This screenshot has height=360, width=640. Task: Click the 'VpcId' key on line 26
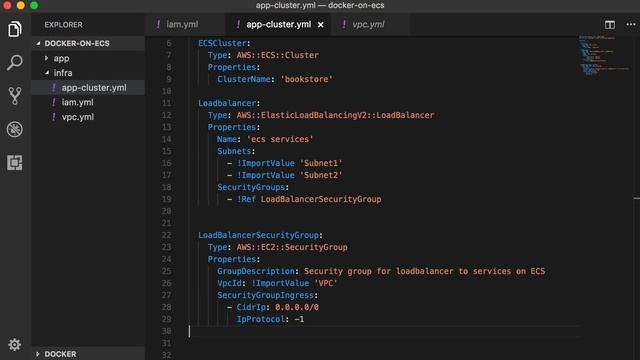tap(229, 283)
